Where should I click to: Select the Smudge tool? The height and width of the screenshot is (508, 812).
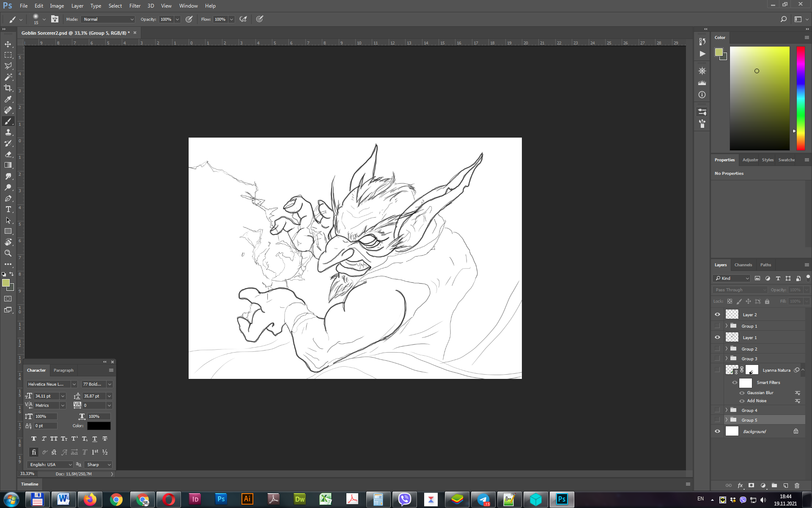(x=8, y=177)
